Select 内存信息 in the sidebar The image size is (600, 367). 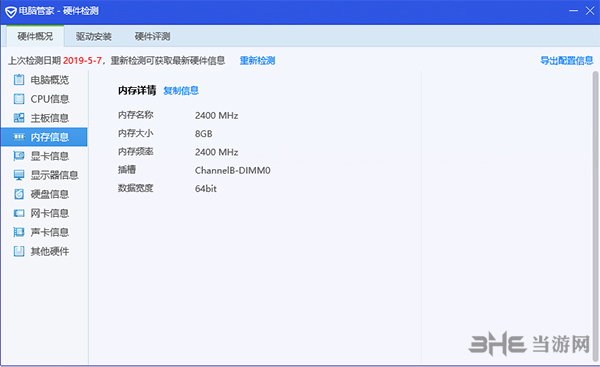tap(44, 137)
